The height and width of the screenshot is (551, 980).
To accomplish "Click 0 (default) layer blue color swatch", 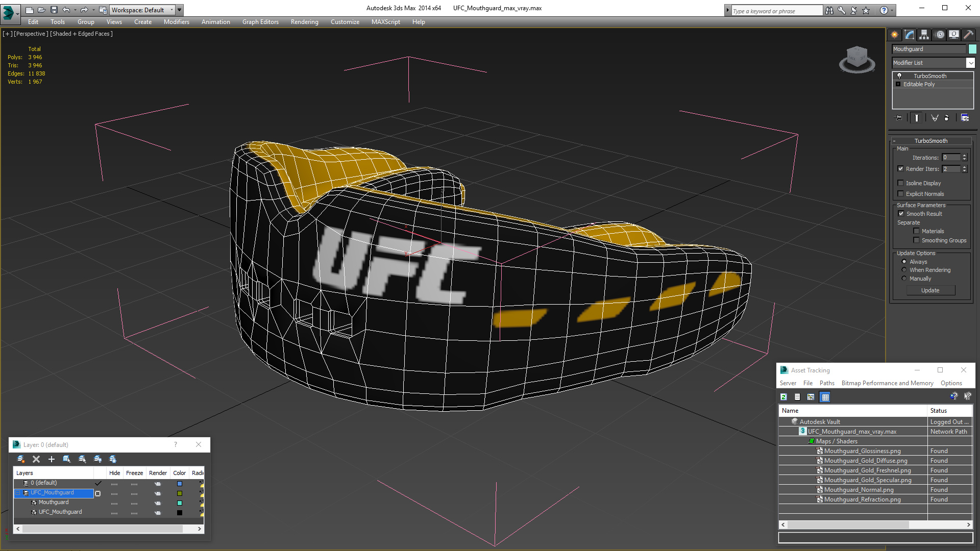I will tap(180, 484).
